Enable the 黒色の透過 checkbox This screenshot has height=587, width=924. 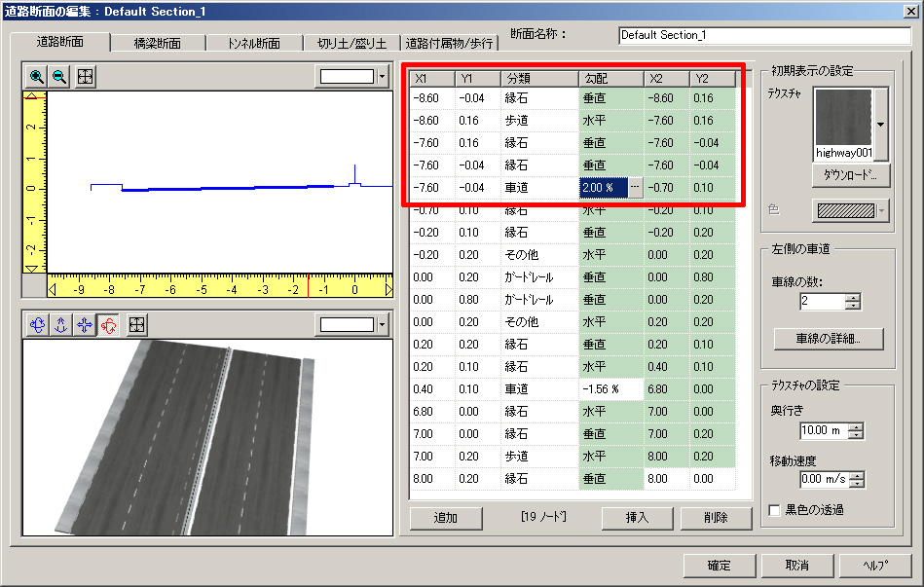coord(775,510)
